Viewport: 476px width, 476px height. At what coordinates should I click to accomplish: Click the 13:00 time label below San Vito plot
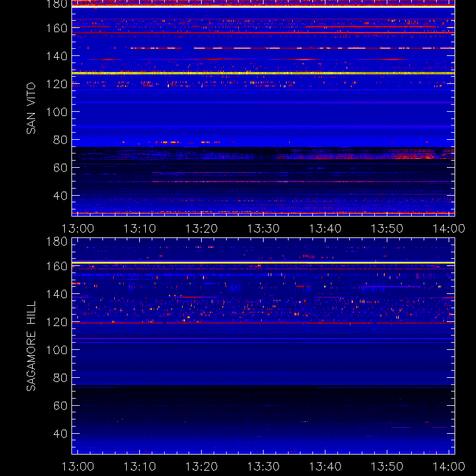tap(78, 228)
